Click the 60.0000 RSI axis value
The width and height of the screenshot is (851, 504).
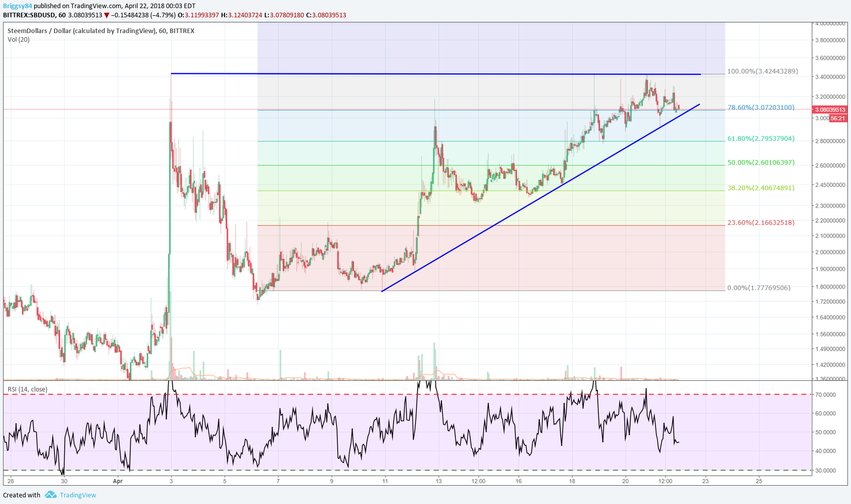[x=826, y=413]
